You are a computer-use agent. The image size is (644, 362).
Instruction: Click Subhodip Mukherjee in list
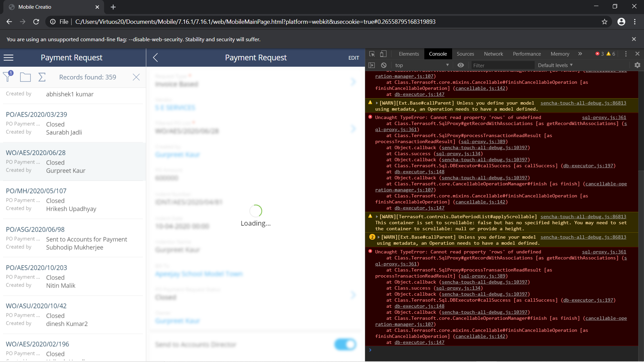point(74,247)
